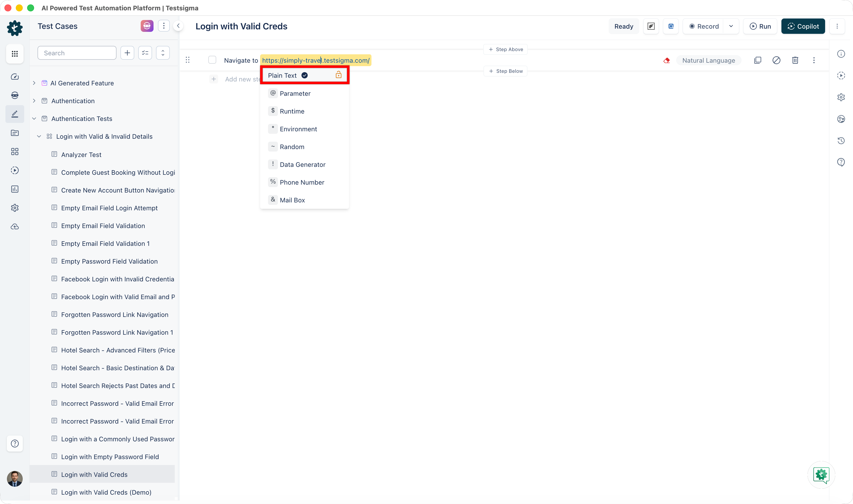The height and width of the screenshot is (504, 853).
Task: Select the Elements grid icon
Action: 15,152
